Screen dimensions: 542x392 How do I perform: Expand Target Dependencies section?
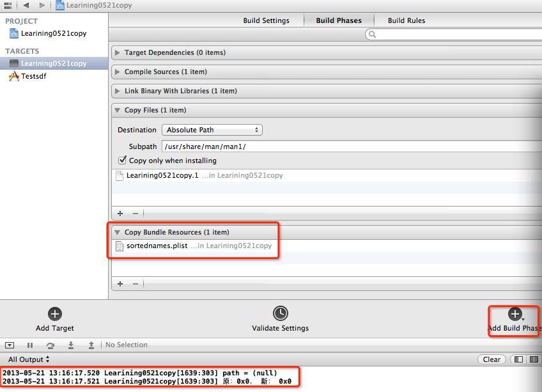(118, 52)
